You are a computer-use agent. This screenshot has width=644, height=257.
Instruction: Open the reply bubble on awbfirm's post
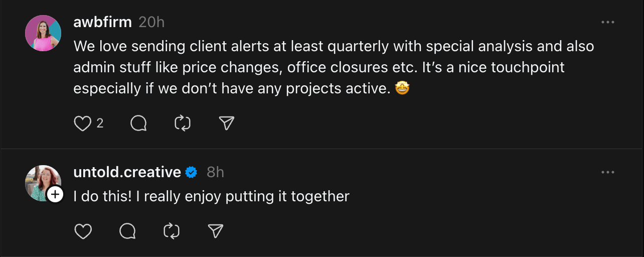coord(138,123)
